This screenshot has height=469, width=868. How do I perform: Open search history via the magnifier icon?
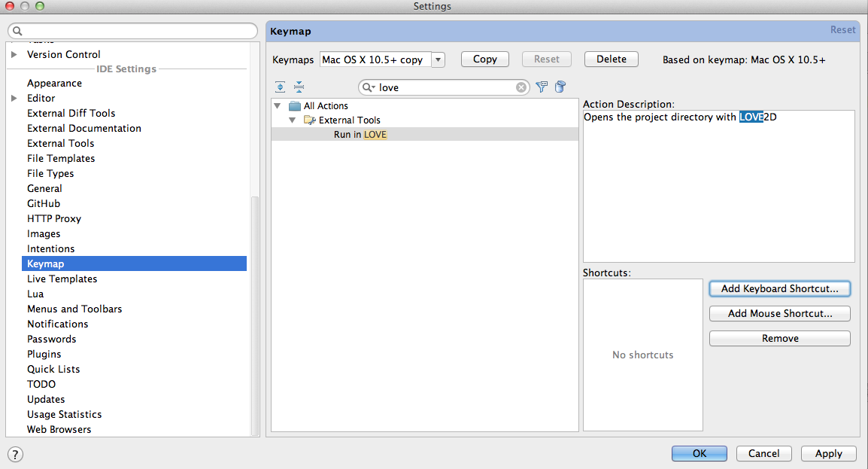pos(369,87)
